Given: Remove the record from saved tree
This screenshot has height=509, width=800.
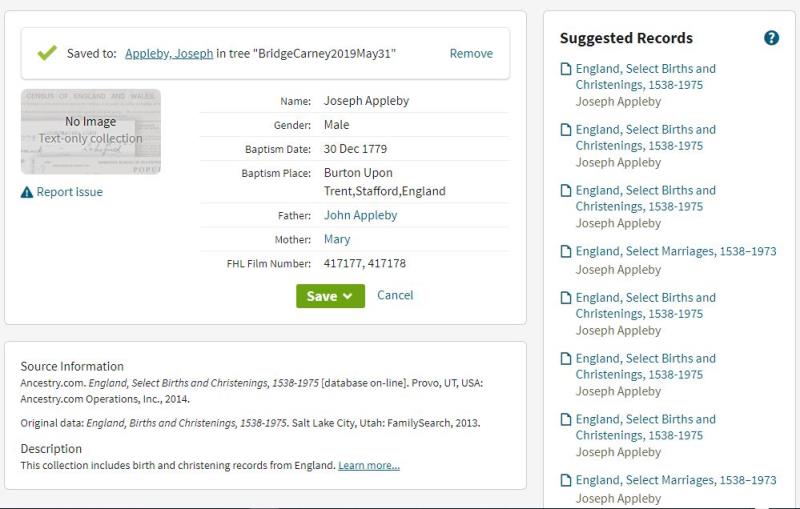Looking at the screenshot, I should click(x=471, y=54).
